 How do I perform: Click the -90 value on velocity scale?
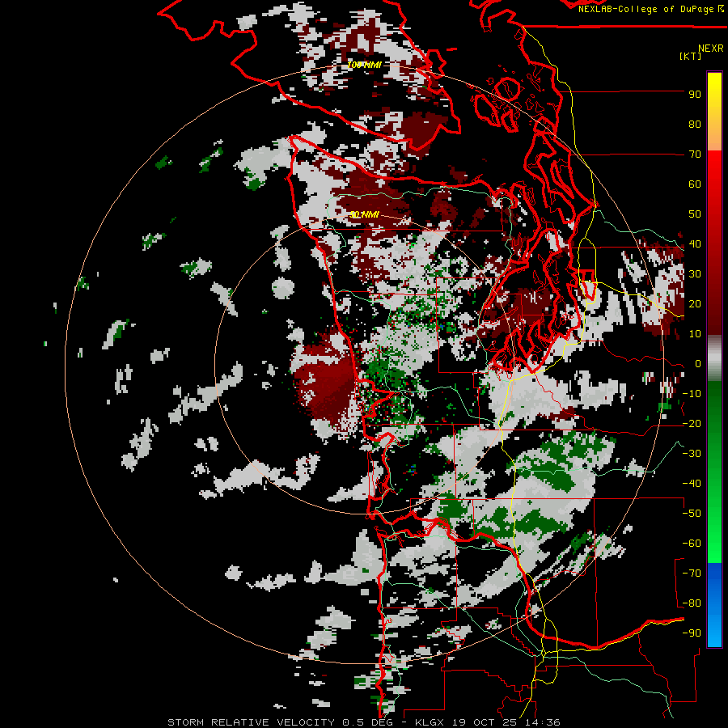coord(692,633)
